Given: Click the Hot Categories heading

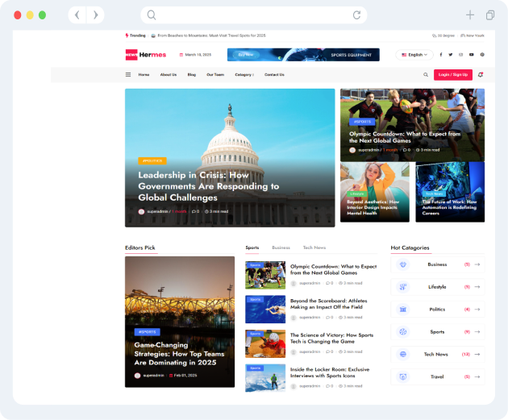Looking at the screenshot, I should (x=410, y=247).
